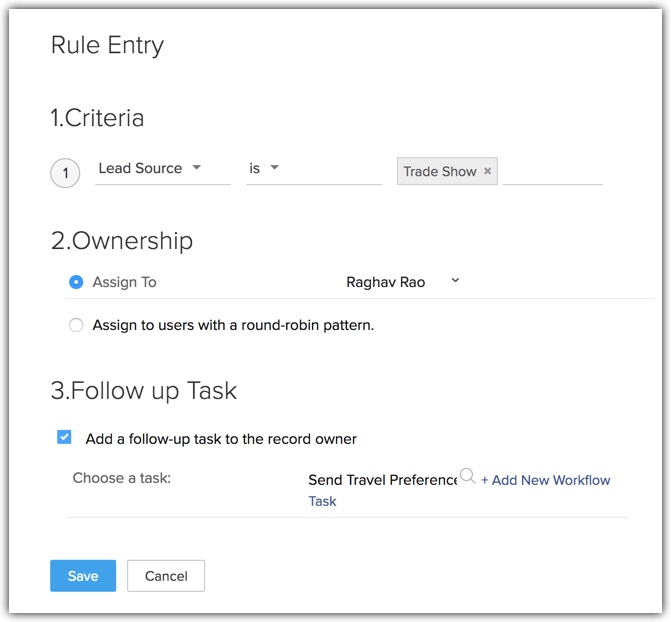Screen dimensions: 671x622
Task: Select the Assign To radio button
Action: [76, 282]
